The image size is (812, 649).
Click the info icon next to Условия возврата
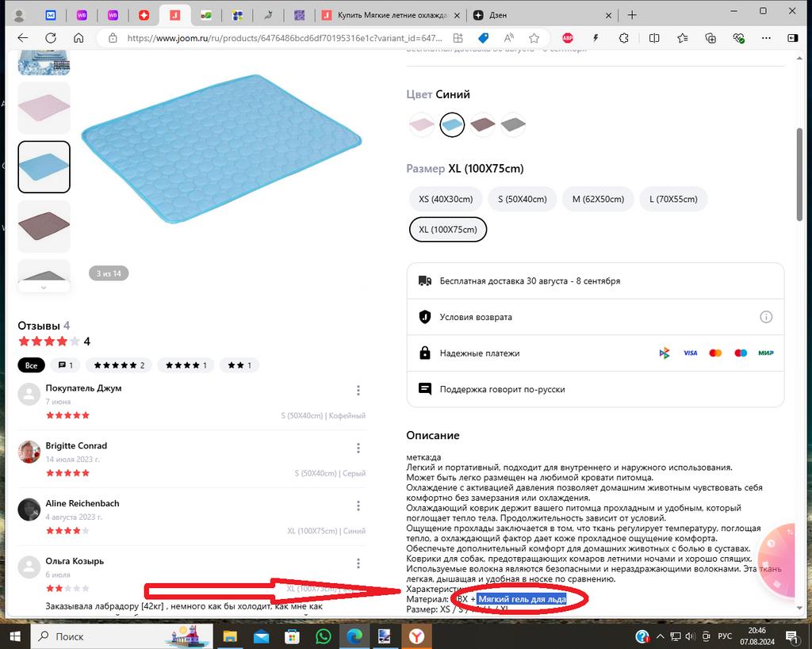766,317
